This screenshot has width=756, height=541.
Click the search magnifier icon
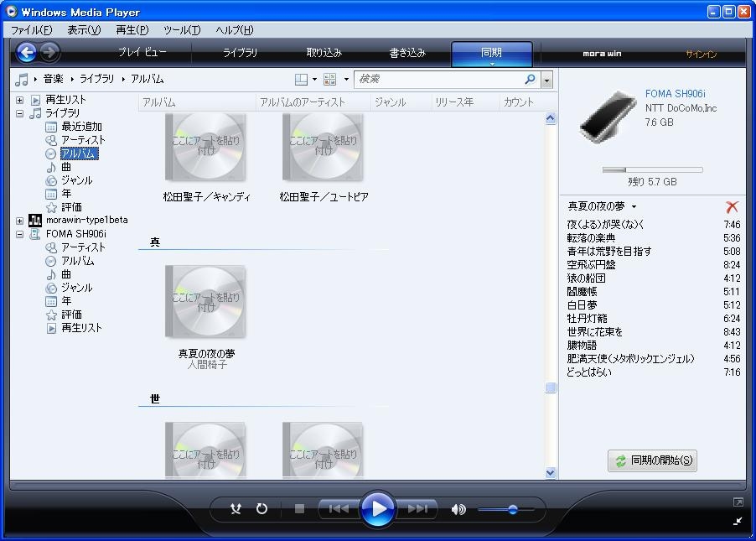point(530,79)
